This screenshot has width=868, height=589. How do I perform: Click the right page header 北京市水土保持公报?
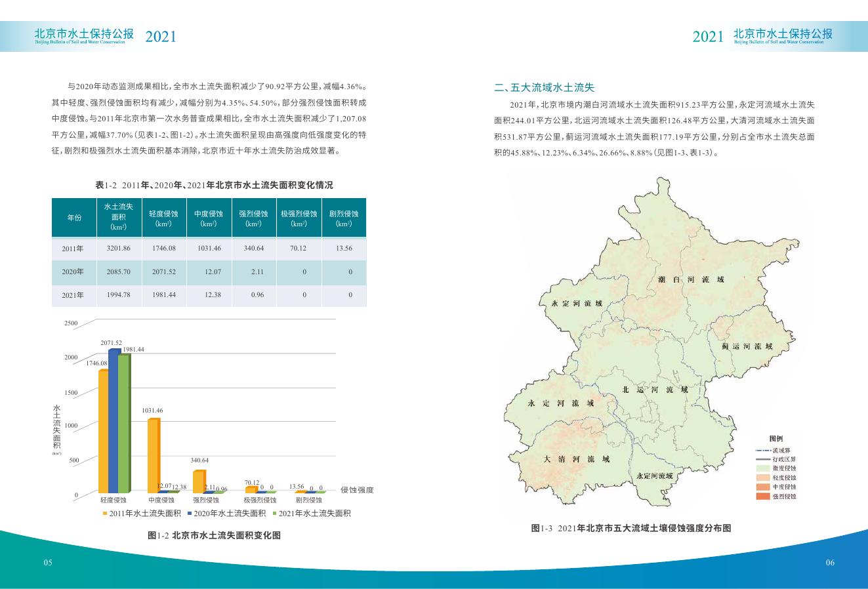coord(783,33)
